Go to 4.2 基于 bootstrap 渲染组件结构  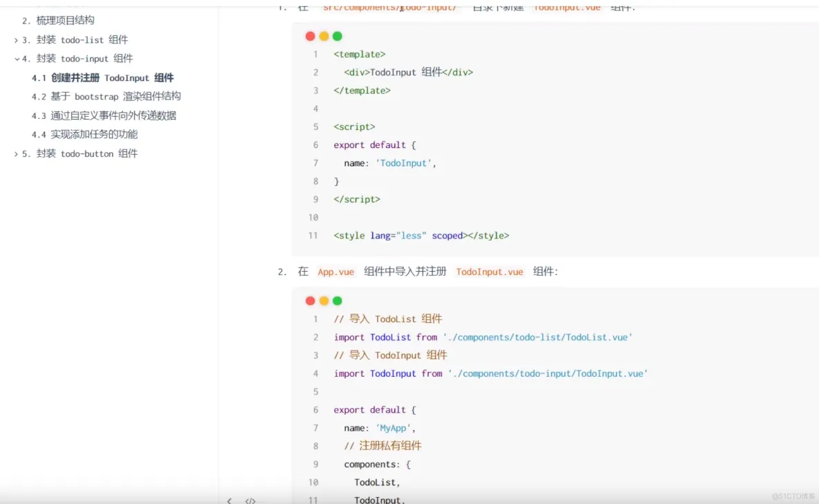(106, 97)
